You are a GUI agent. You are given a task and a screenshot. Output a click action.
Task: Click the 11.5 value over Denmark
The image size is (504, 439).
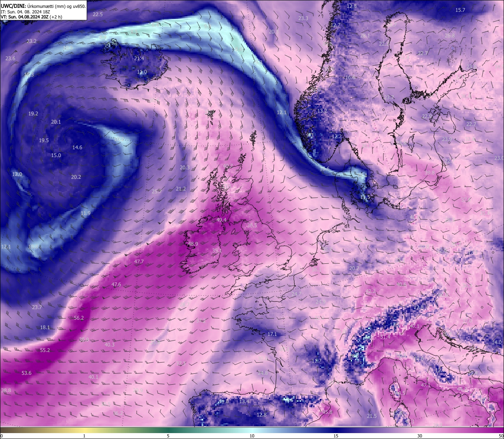[365, 197]
